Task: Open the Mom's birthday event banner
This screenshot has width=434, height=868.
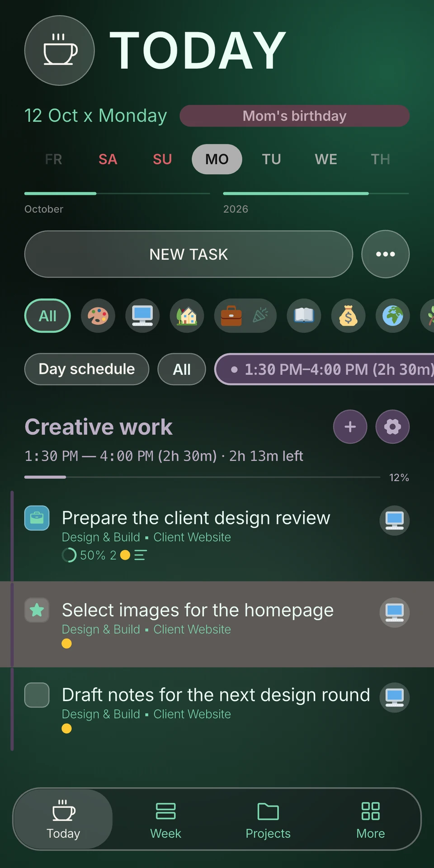Action: click(294, 116)
